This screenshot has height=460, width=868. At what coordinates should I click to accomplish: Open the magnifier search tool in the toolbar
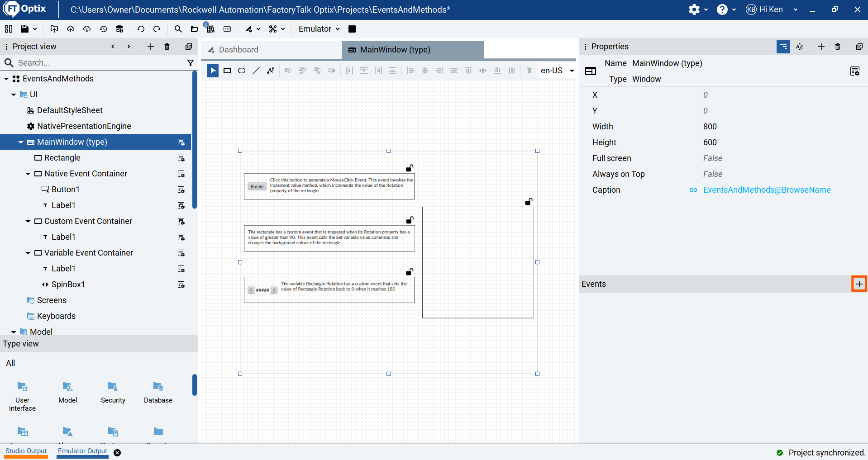tap(178, 29)
